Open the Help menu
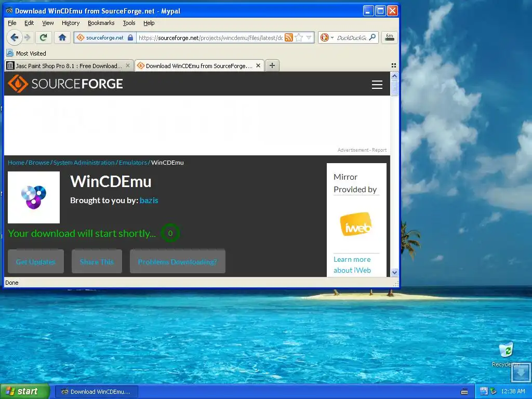This screenshot has width=532, height=399. tap(149, 23)
